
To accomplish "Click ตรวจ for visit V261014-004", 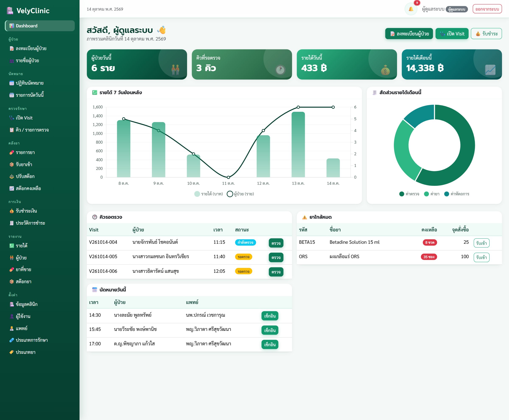I will [276, 243].
